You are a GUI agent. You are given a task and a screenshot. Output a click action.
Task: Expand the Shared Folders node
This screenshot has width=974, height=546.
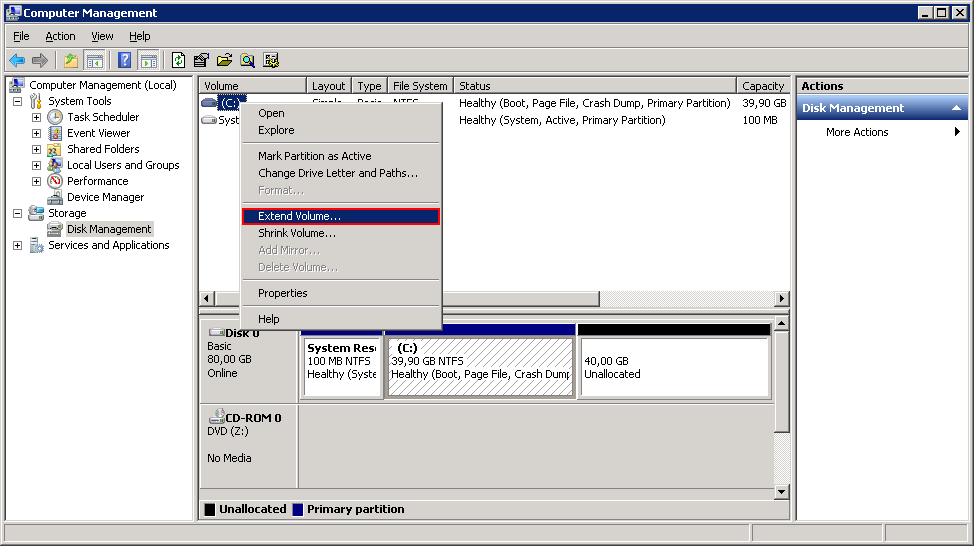(x=37, y=150)
